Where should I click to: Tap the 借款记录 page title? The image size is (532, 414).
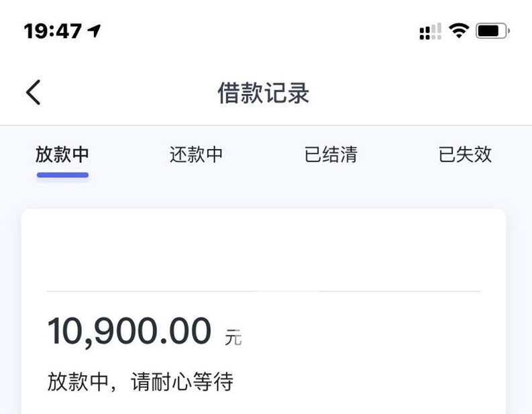pos(263,93)
